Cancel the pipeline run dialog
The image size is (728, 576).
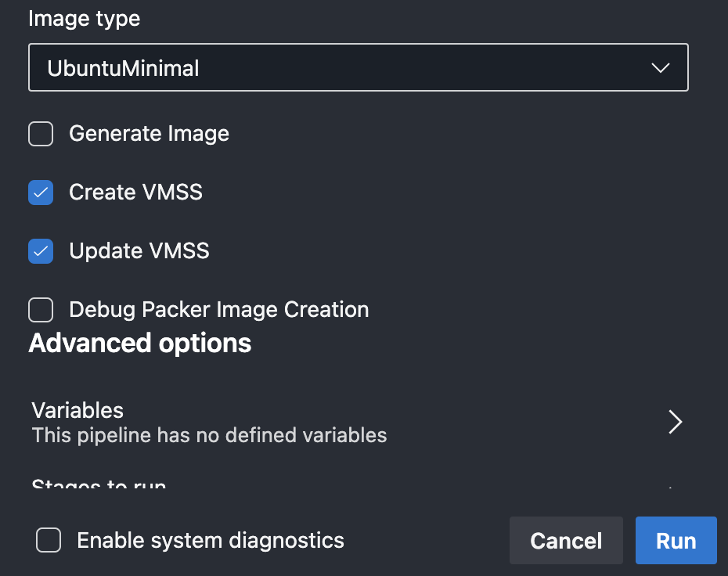566,540
